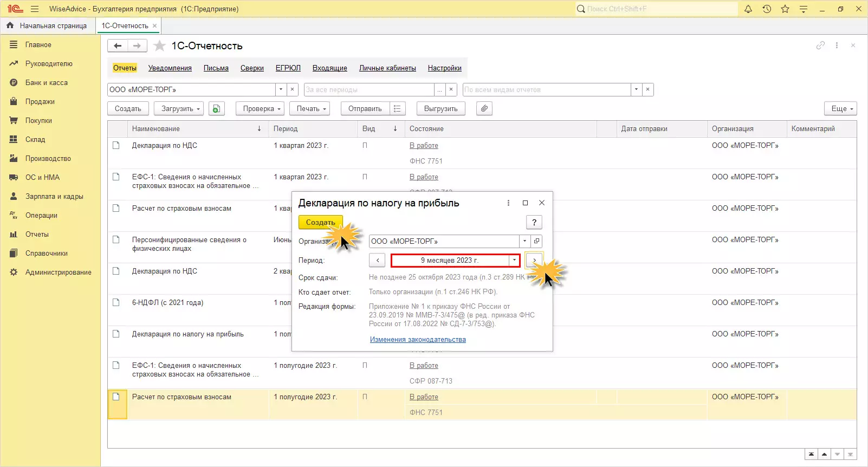The image size is (868, 467).
Task: Open organization card icon in dialog
Action: (x=536, y=241)
